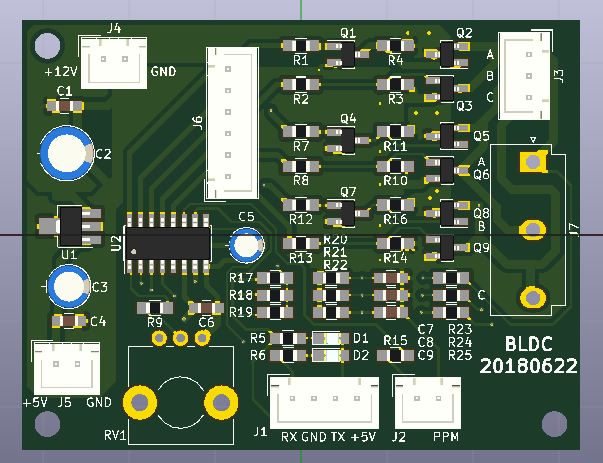Image resolution: width=603 pixels, height=463 pixels.
Task: Click the R22 silkscreen label
Action: coord(335,265)
